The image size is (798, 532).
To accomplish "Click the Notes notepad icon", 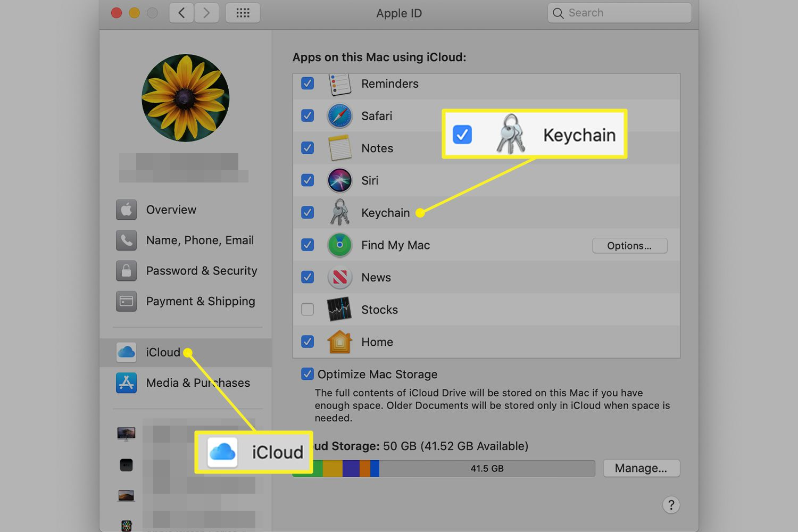I will pos(339,148).
